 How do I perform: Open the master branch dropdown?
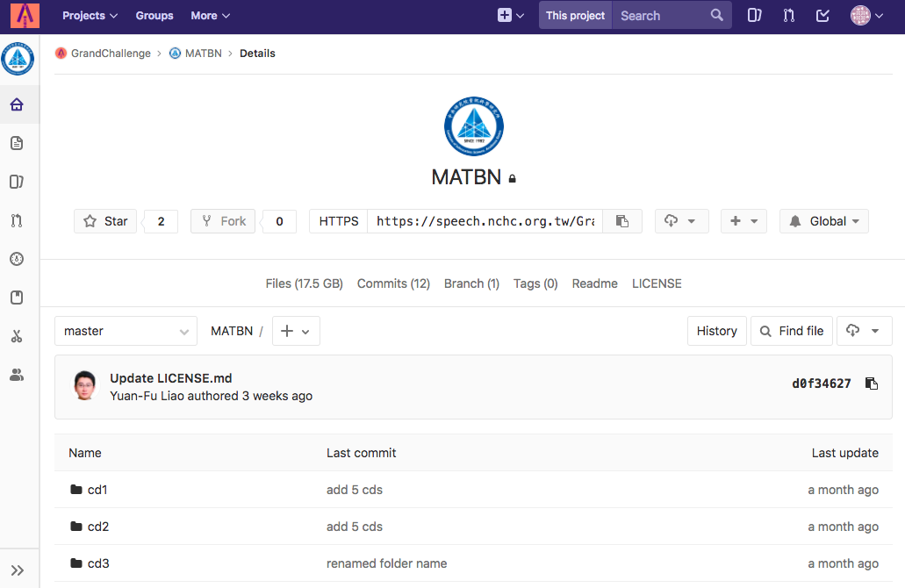[x=126, y=331]
